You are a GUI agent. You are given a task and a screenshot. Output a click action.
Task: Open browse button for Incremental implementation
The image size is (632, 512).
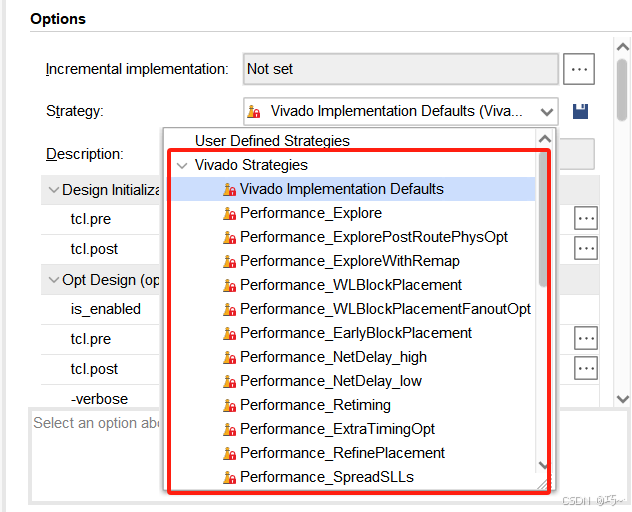(578, 69)
